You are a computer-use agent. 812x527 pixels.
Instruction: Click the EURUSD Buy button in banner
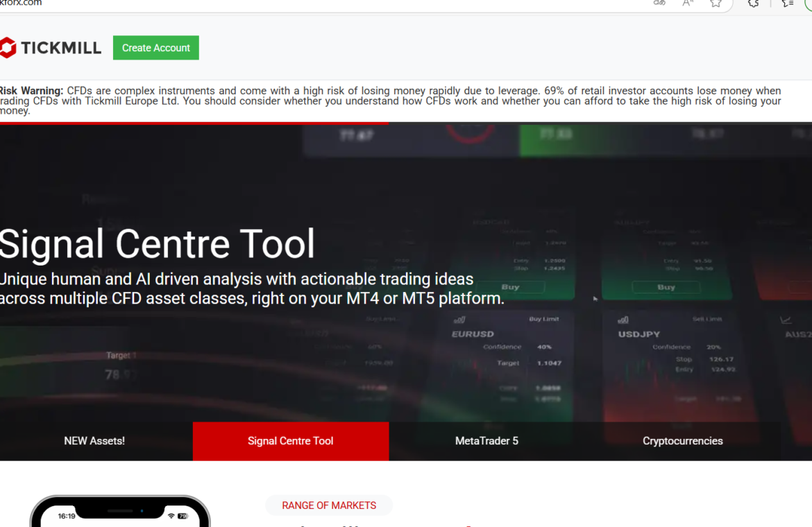click(x=510, y=287)
